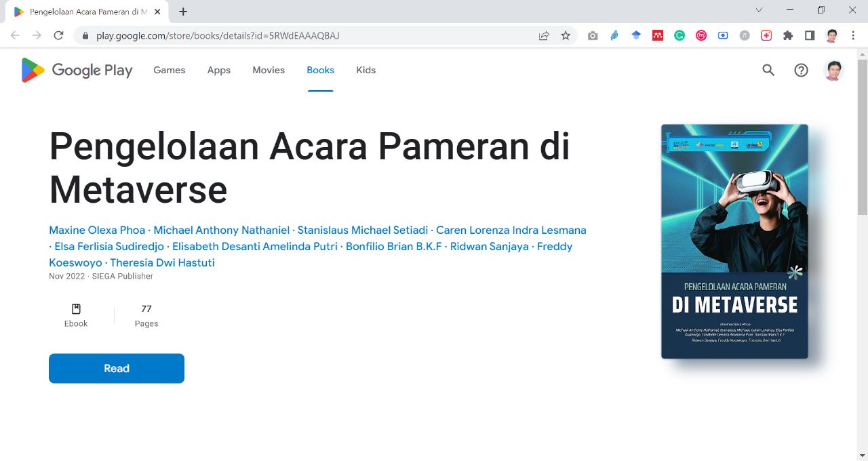Screen dimensions: 868x461
Task: Click the book cover thumbnail
Action: (734, 241)
